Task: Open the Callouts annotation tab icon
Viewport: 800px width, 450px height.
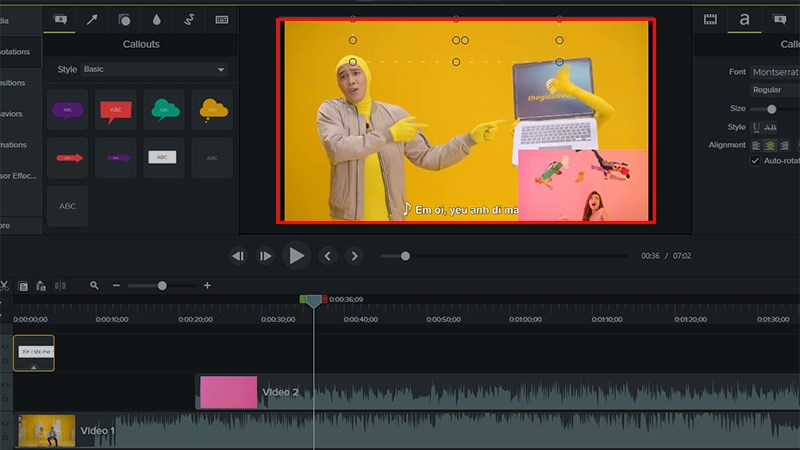Action: click(60, 20)
